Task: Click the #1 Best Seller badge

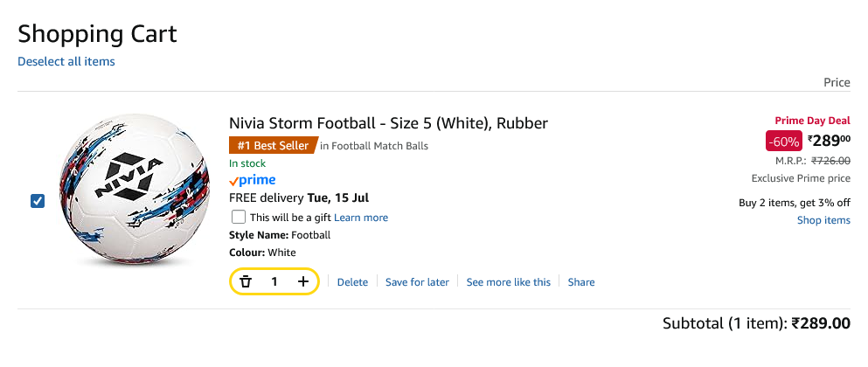Action: click(x=273, y=146)
